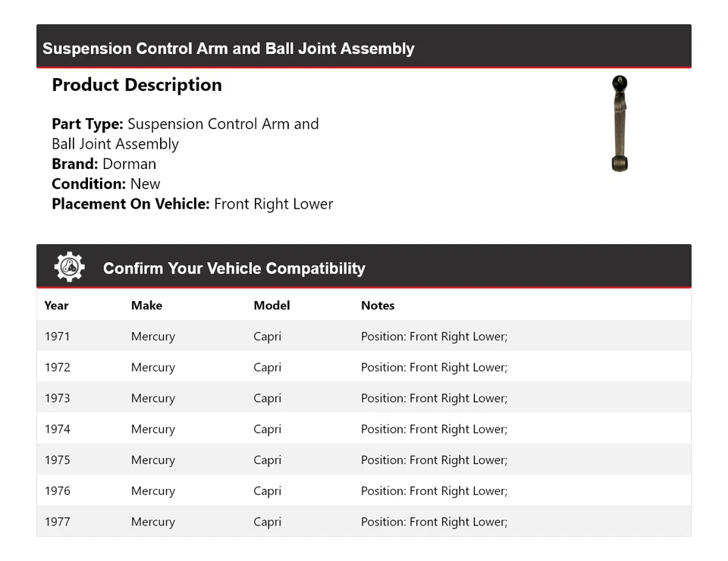
Task: Select the 1972 year row cell
Action: (57, 368)
